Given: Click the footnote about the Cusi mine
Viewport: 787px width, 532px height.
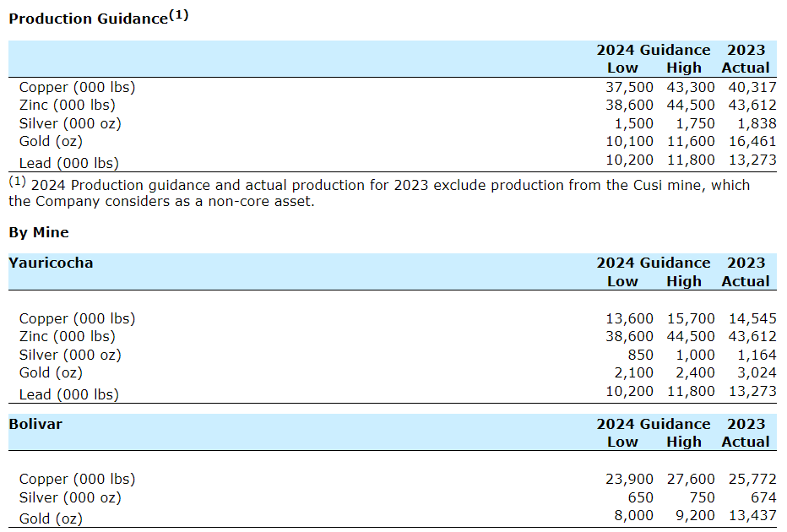Looking at the screenshot, I should 379,193.
